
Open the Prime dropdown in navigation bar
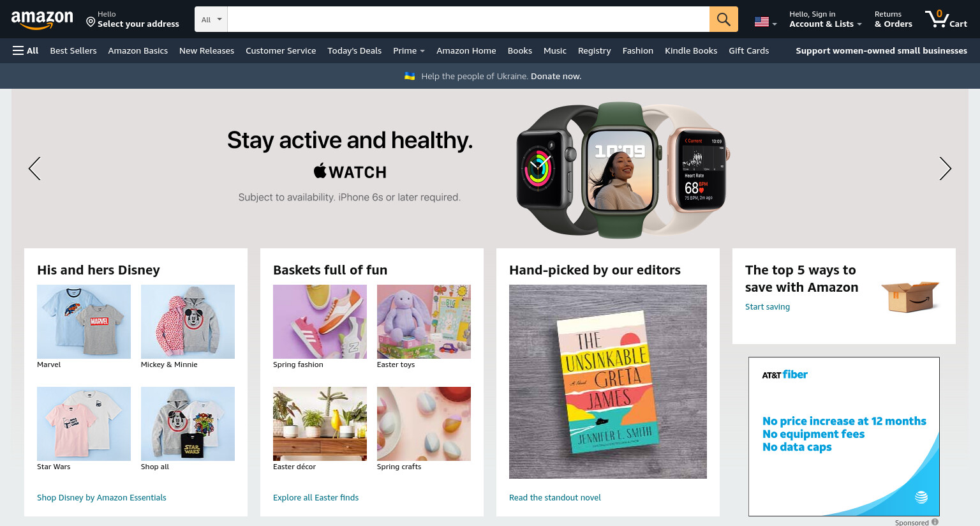click(x=409, y=50)
